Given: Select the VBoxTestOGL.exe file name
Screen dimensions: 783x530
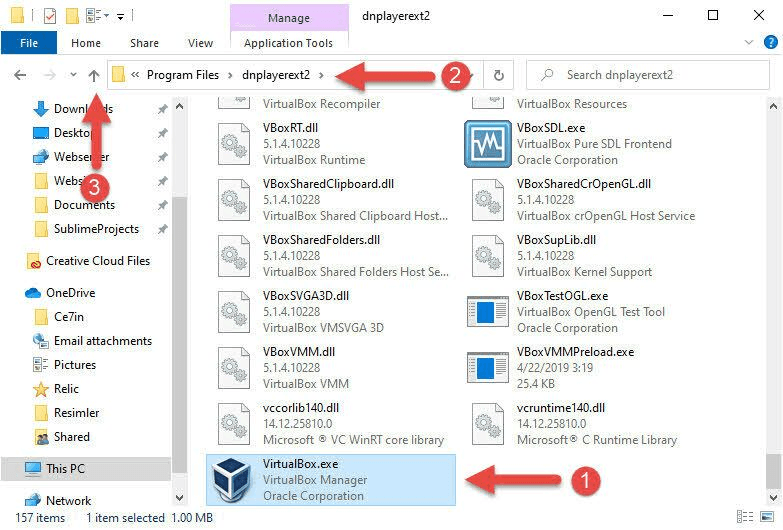Looking at the screenshot, I should tap(562, 296).
